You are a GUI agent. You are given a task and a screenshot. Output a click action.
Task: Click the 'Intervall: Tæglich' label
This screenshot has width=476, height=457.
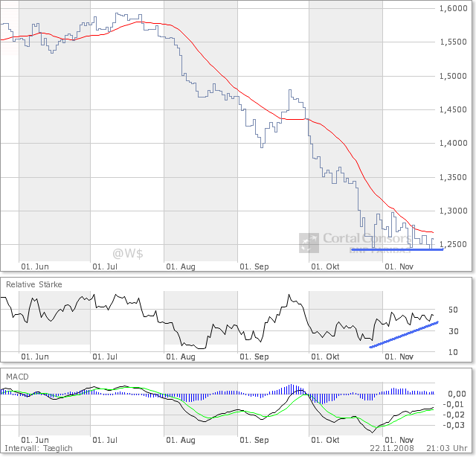[39, 449]
